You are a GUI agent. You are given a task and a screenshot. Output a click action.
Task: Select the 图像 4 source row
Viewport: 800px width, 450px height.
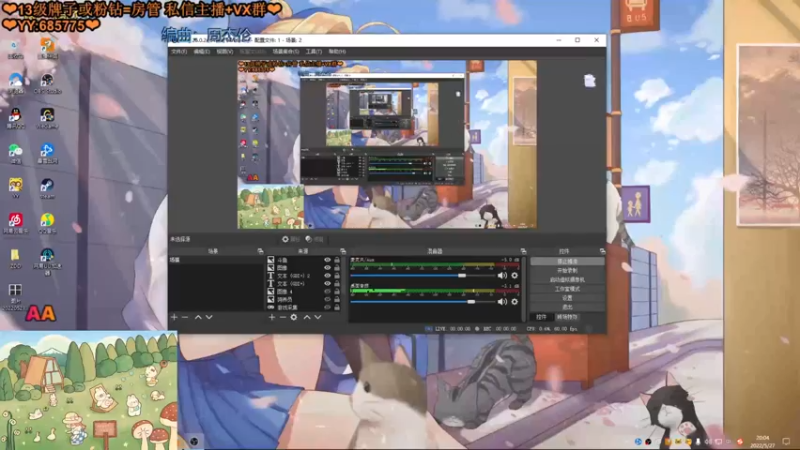pos(304,291)
